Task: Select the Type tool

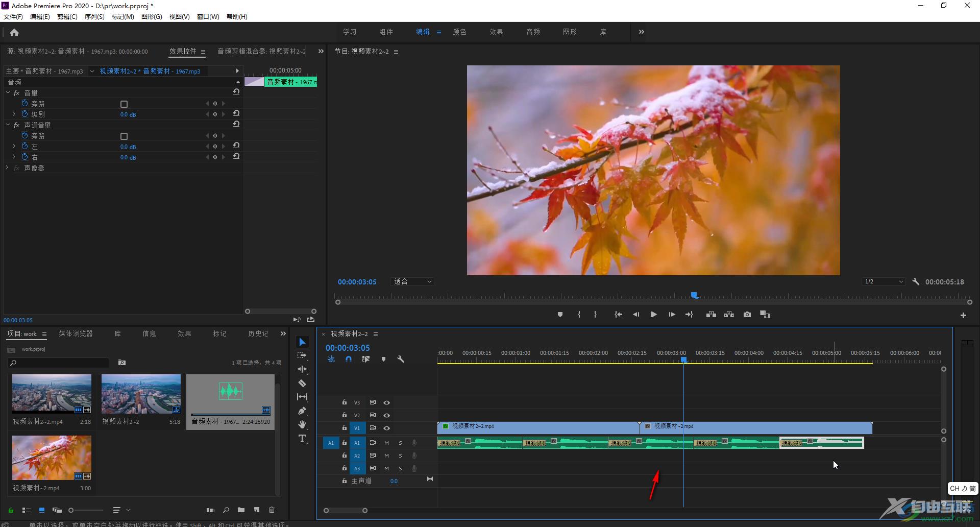Action: coord(302,438)
